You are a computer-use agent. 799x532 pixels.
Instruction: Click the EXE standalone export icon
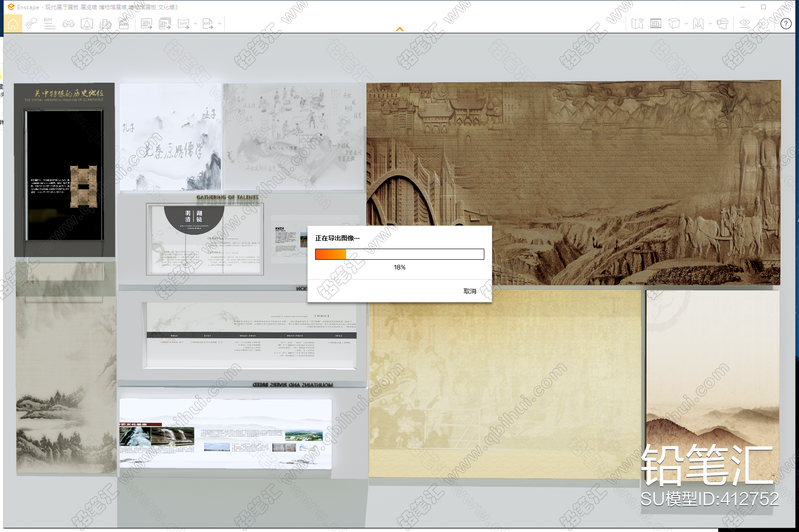[208, 24]
